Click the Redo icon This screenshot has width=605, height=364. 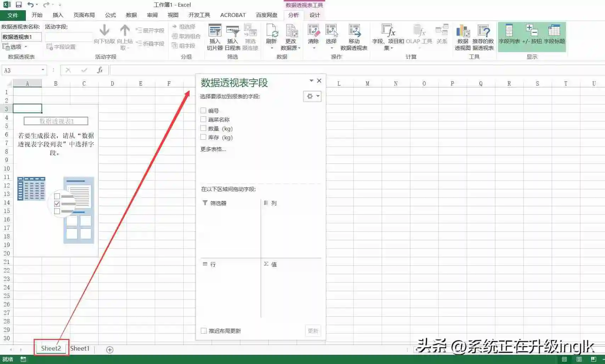click(46, 5)
